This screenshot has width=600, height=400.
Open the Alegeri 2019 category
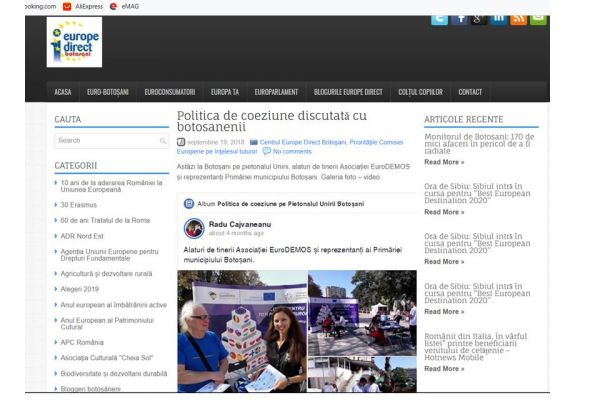[x=80, y=289]
